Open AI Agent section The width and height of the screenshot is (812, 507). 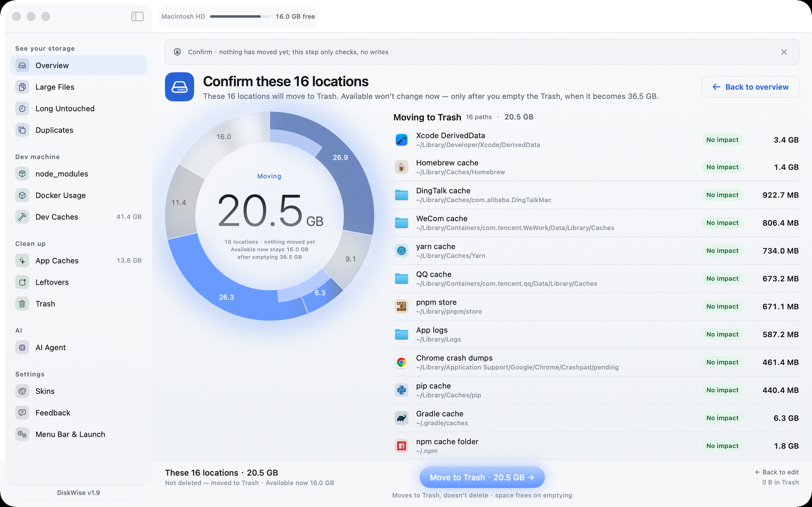[x=78, y=348]
